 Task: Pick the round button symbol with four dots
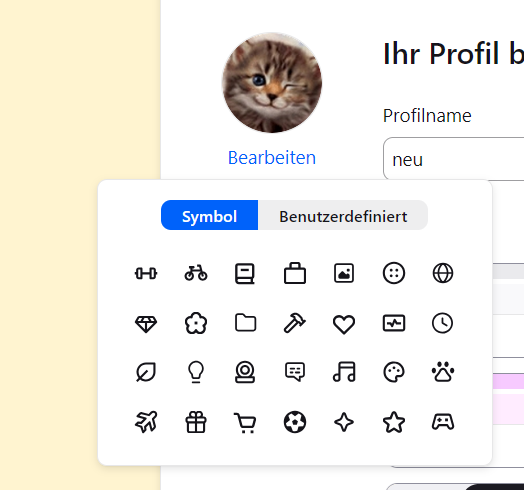click(394, 273)
